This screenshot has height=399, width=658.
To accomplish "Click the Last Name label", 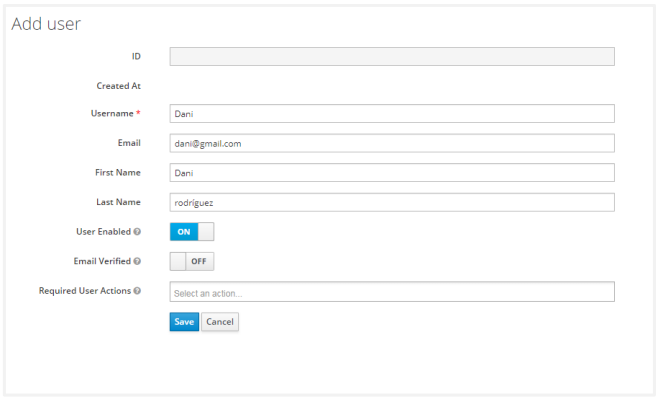I will click(x=118, y=202).
